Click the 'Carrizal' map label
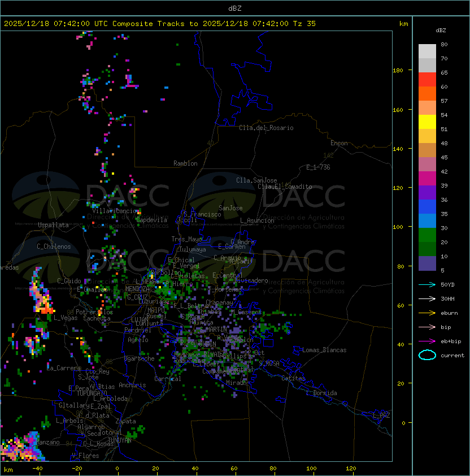470x476 pixels. [x=168, y=379]
